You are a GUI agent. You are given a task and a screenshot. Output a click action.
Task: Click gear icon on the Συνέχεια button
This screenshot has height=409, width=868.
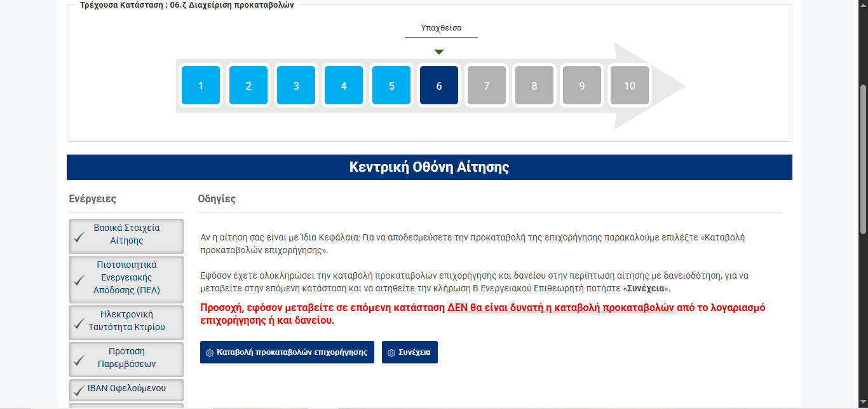tap(391, 352)
